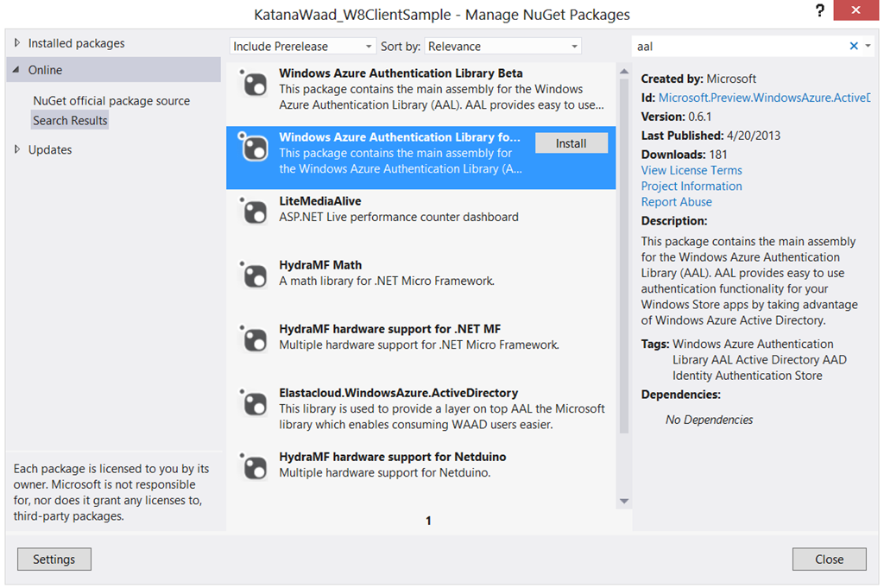Open the Settings button
Image resolution: width=884 pixels, height=588 pixels.
click(x=54, y=560)
